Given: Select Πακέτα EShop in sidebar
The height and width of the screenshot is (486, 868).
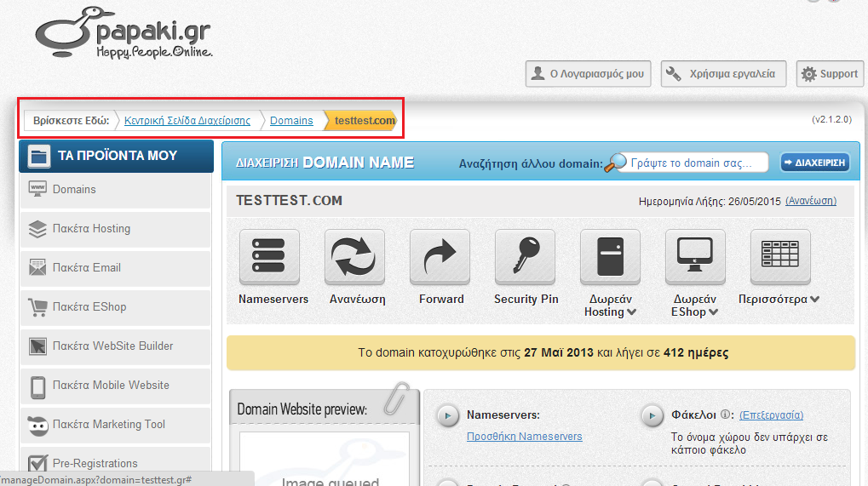Looking at the screenshot, I should 116,307.
